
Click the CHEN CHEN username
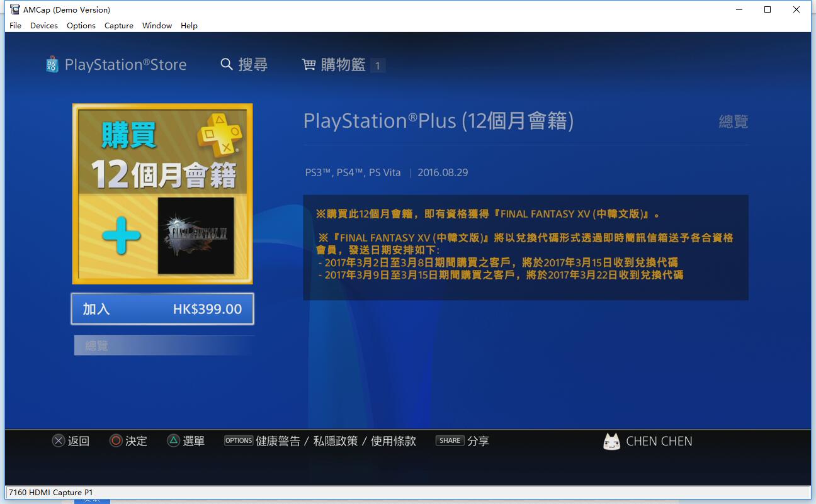(659, 441)
